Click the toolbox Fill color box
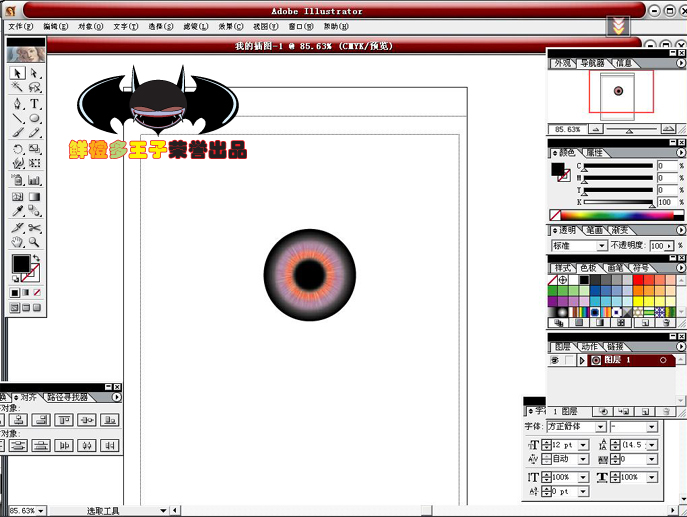 point(21,264)
